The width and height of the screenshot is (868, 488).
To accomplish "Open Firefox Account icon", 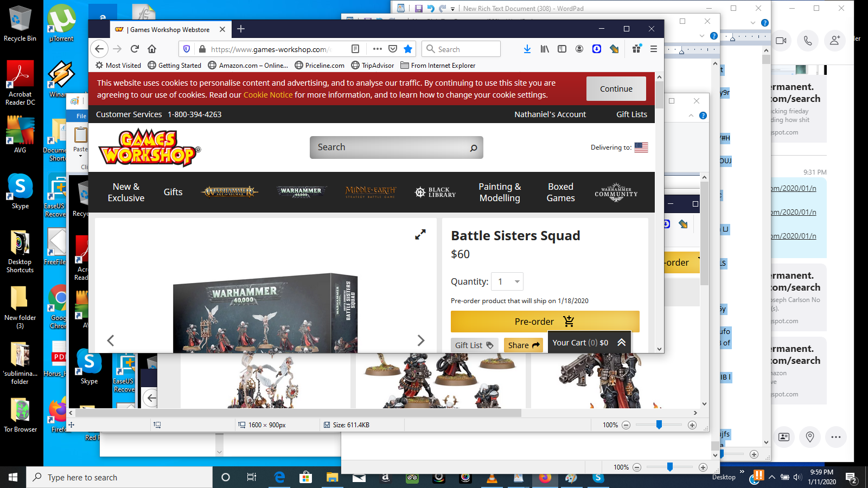I will 579,49.
